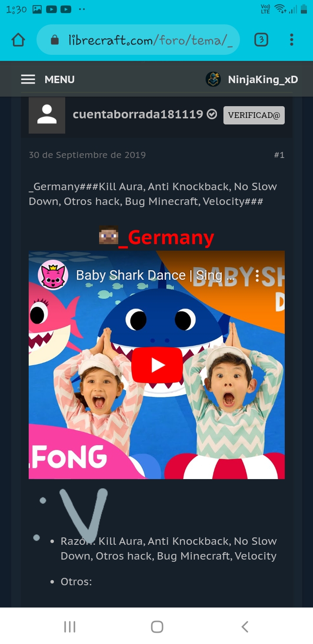Tap the MENU label in site header

point(60,80)
